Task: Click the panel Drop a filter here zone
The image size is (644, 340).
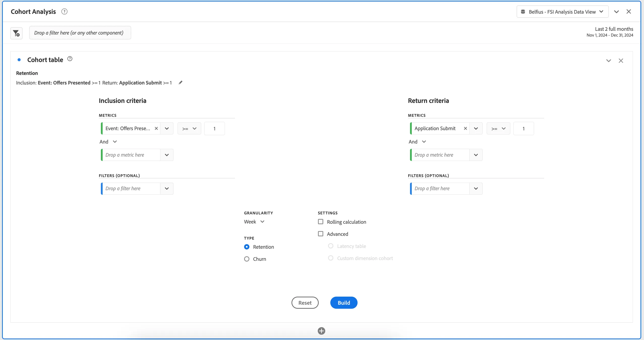Action: coord(80,33)
